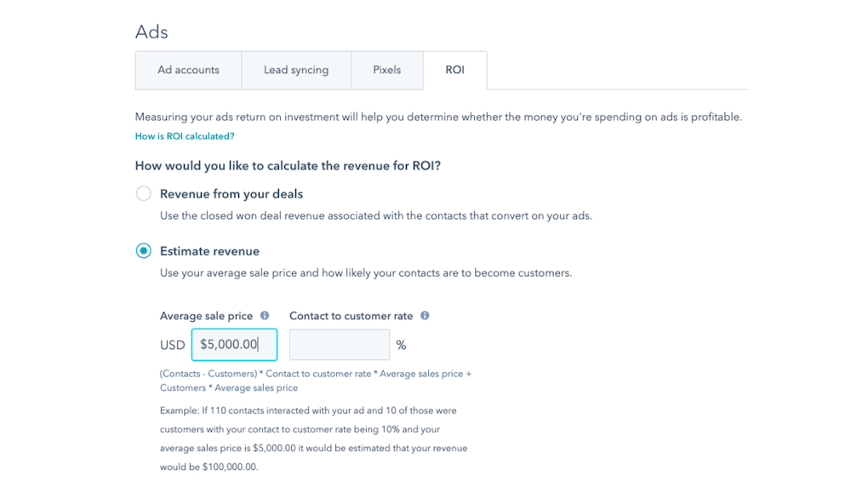Screen dimensions: 868x487
Task: Click the Ads page heading
Action: coord(151,32)
